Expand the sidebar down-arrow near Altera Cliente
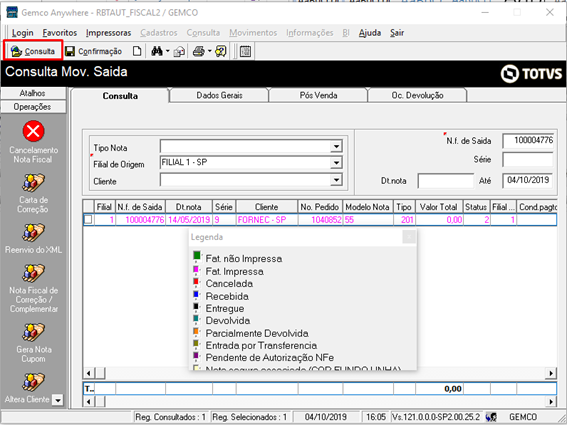This screenshot has width=567, height=425. pyautogui.click(x=57, y=400)
